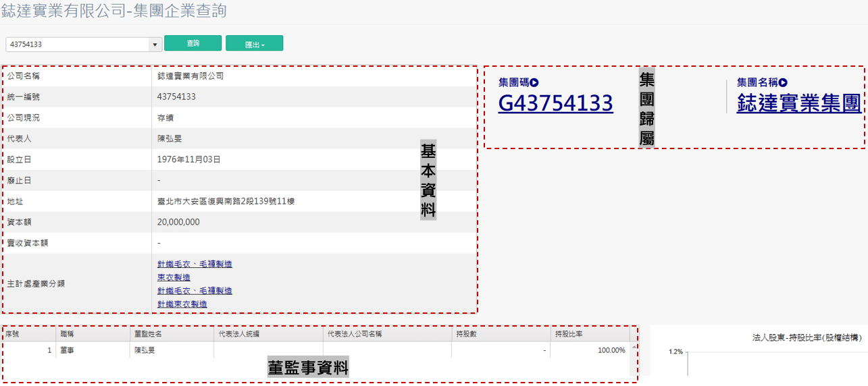The image size is (868, 386).
Task: Select the 代表法人統編 column header
Action: 268,334
